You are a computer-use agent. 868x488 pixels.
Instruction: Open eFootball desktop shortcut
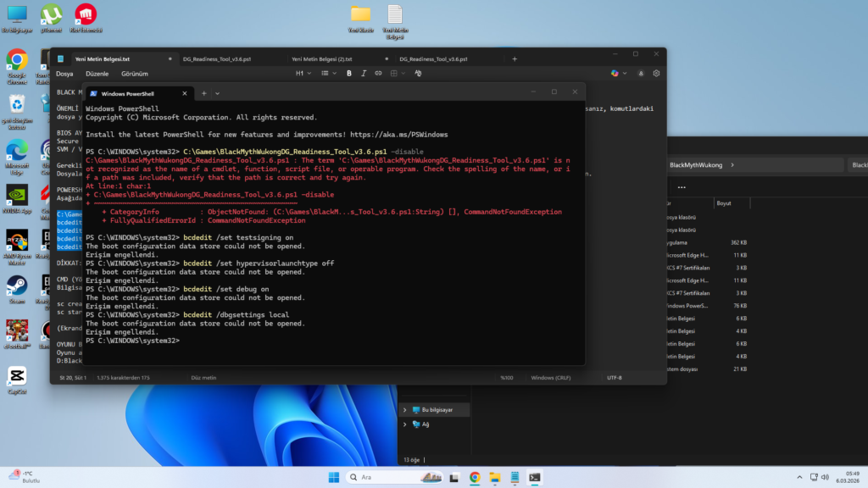17,335
